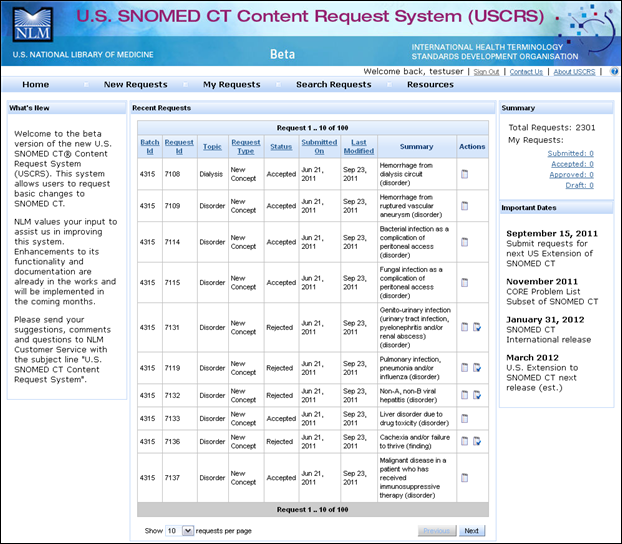This screenshot has width=622, height=544.
Task: Open Draft: 0 link in Summary
Action: click(580, 185)
